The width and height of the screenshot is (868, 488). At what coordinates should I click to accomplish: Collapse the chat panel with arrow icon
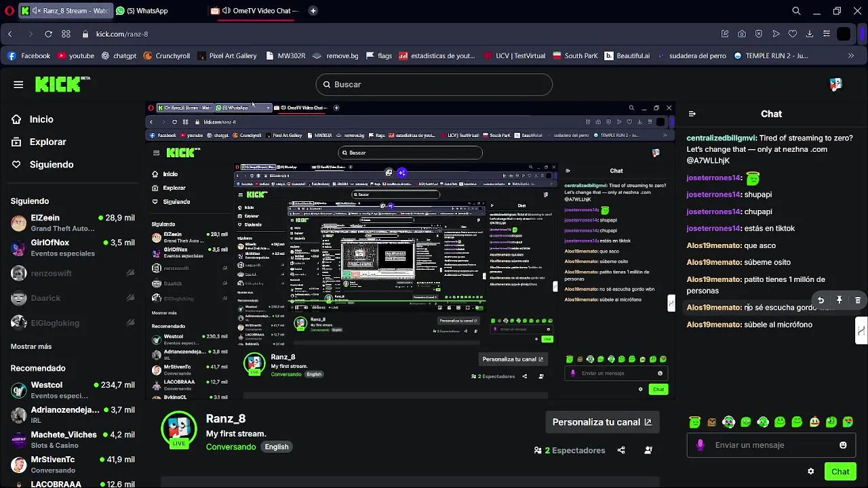pyautogui.click(x=692, y=114)
